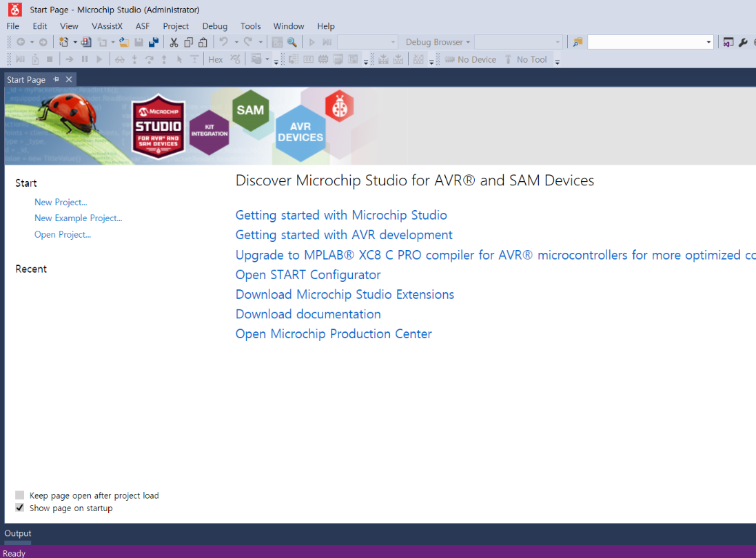
Task: Click the Paste toolbar icon
Action: coord(203,42)
